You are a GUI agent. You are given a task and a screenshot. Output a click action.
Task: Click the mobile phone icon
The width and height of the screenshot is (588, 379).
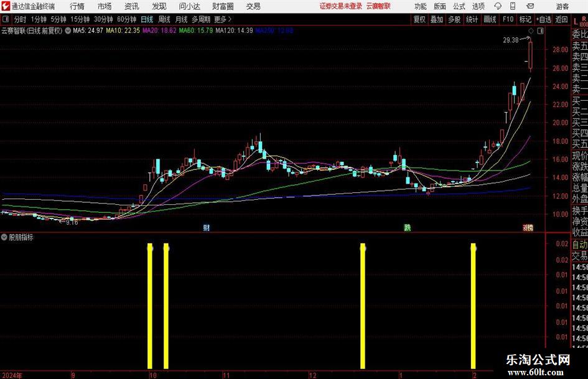(513, 6)
